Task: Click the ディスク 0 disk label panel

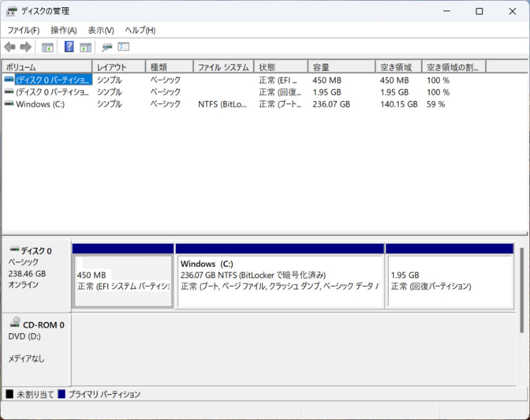Action: pos(36,276)
